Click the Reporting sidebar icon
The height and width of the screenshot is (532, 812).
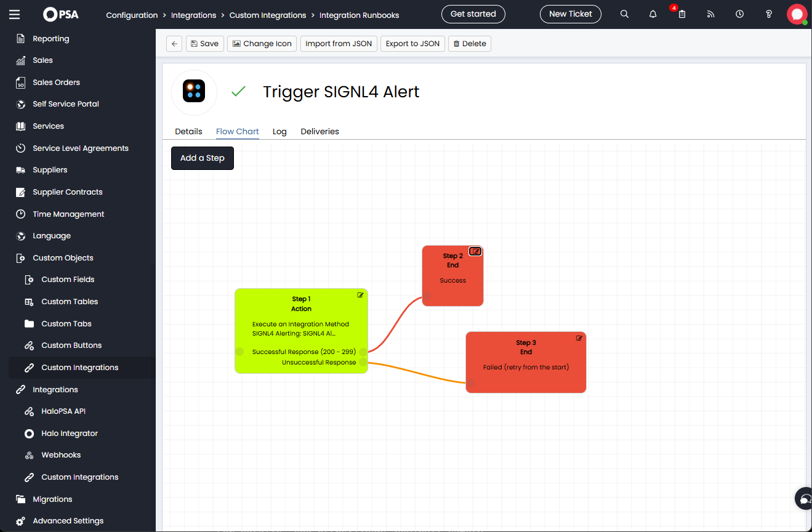20,39
